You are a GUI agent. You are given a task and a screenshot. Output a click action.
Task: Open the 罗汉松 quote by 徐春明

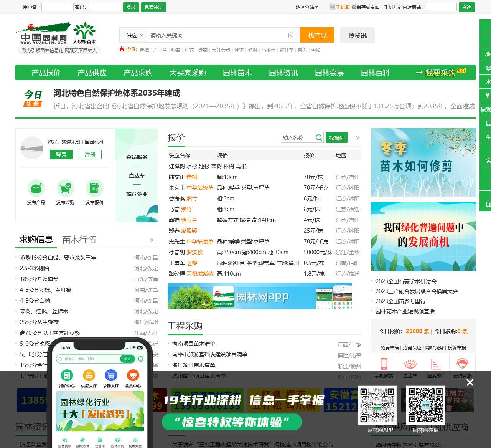click(x=194, y=252)
